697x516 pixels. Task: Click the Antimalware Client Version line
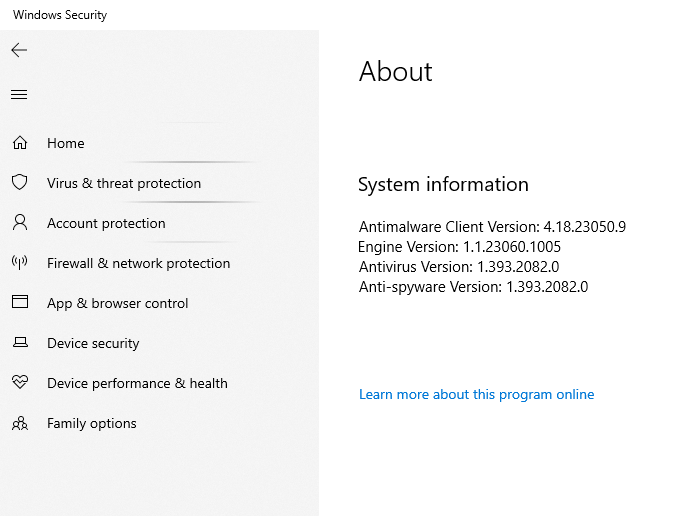pyautogui.click(x=492, y=227)
